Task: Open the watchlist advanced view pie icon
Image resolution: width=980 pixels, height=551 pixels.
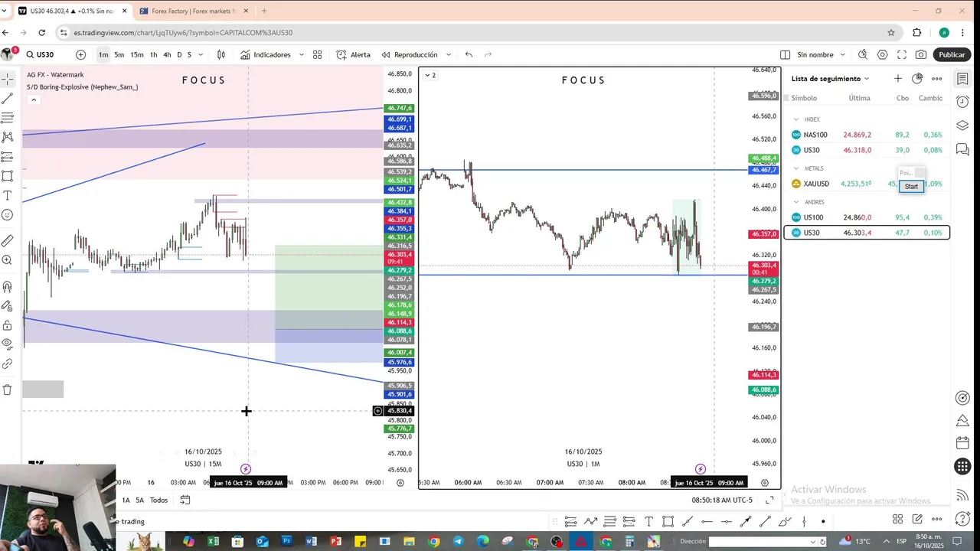Action: click(918, 78)
